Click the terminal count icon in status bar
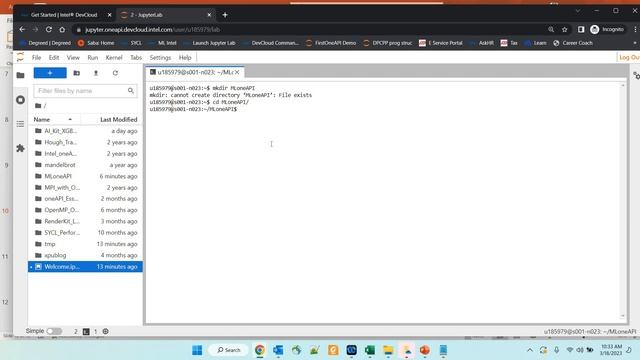640x360 pixels. (86, 331)
